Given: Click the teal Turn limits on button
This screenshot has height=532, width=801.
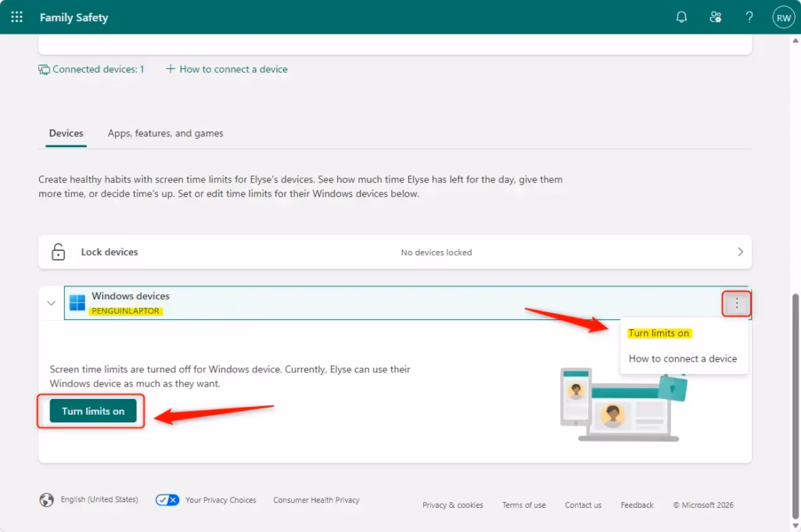Looking at the screenshot, I should coord(93,411).
